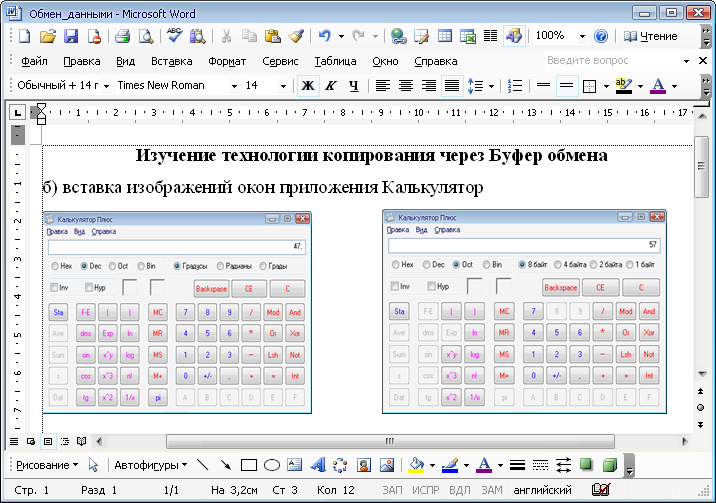Image resolution: width=716 pixels, height=503 pixels.
Task: Toggle italic formatting К
Action: click(331, 85)
